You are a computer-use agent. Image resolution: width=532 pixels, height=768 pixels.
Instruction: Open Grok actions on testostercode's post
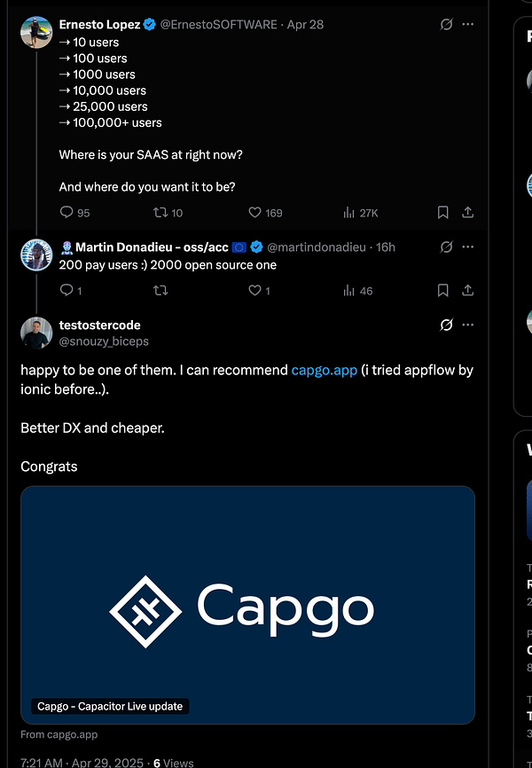coord(446,325)
